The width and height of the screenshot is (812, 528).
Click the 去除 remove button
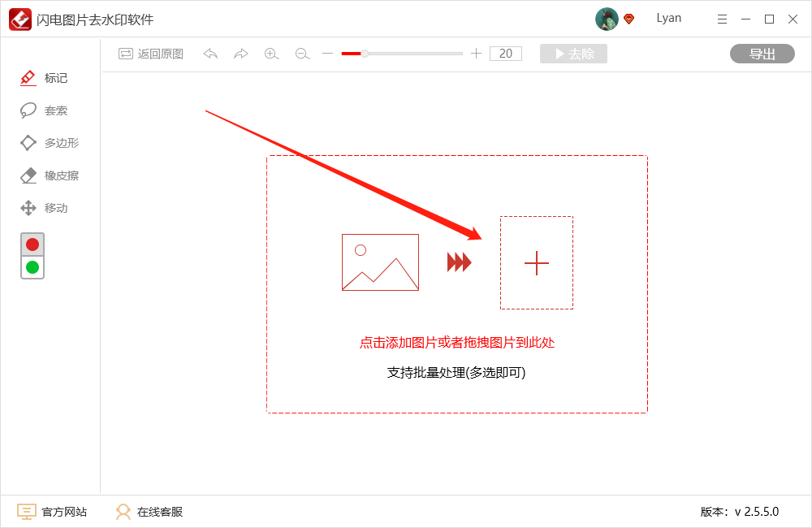click(x=573, y=54)
